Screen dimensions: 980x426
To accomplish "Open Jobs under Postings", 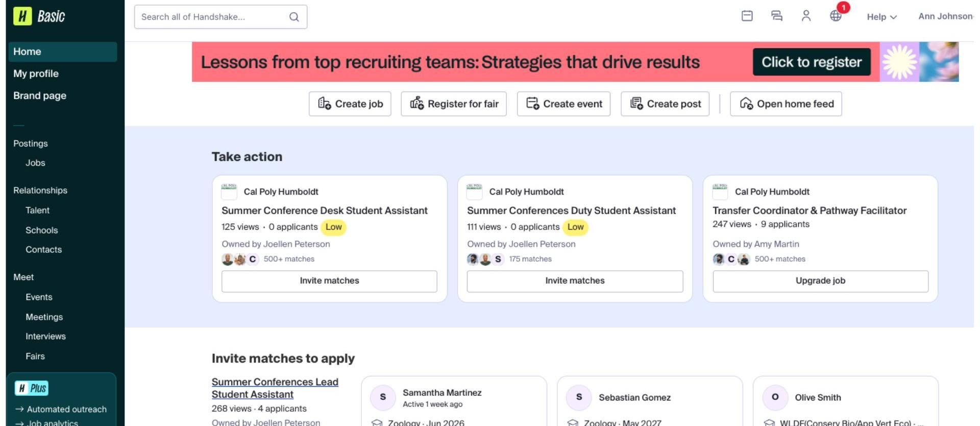I will point(35,163).
